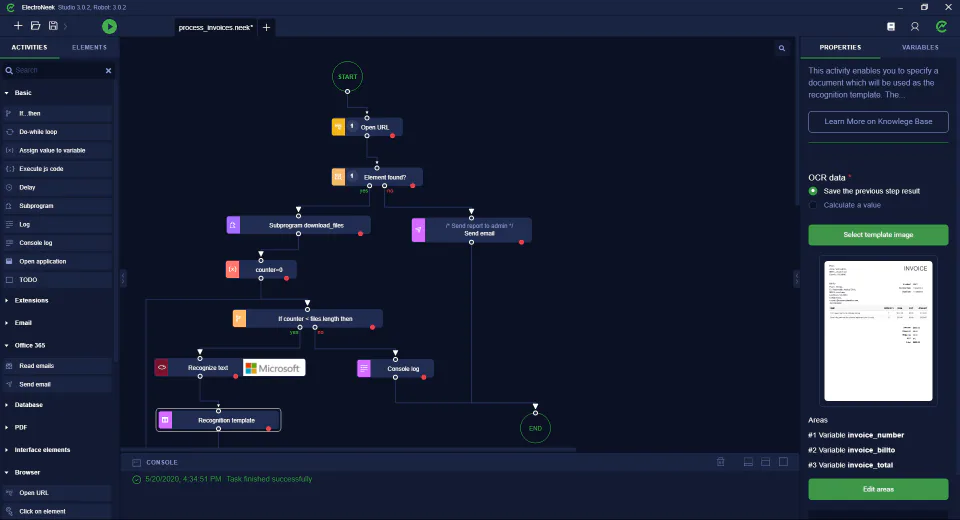
Task: Clear the activities search field
Action: [108, 70]
